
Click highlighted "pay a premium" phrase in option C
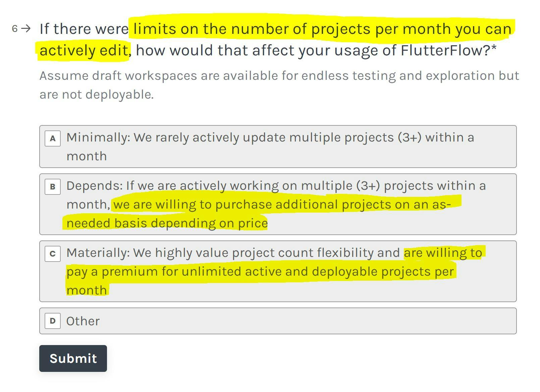click(112, 272)
